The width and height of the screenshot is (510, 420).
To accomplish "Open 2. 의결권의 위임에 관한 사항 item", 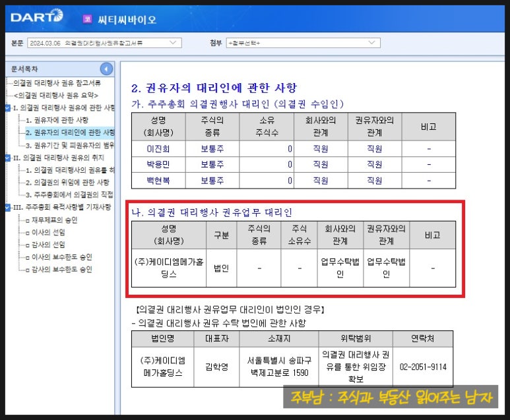I will (x=67, y=183).
